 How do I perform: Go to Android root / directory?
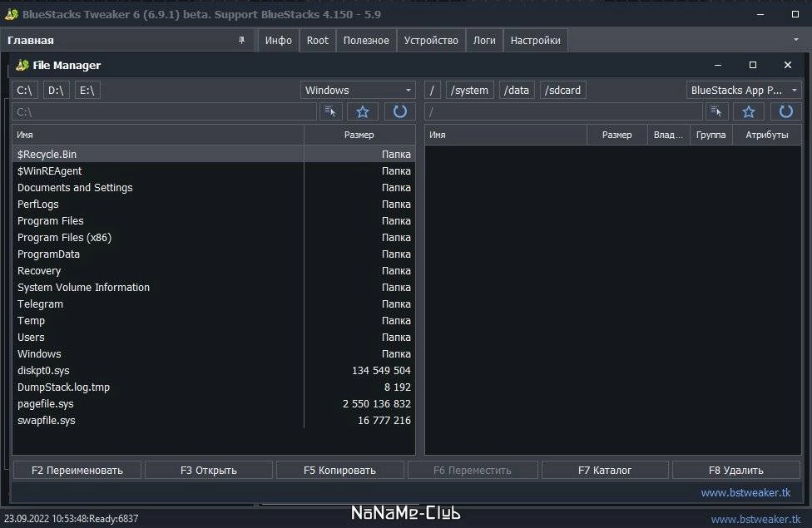coord(432,90)
